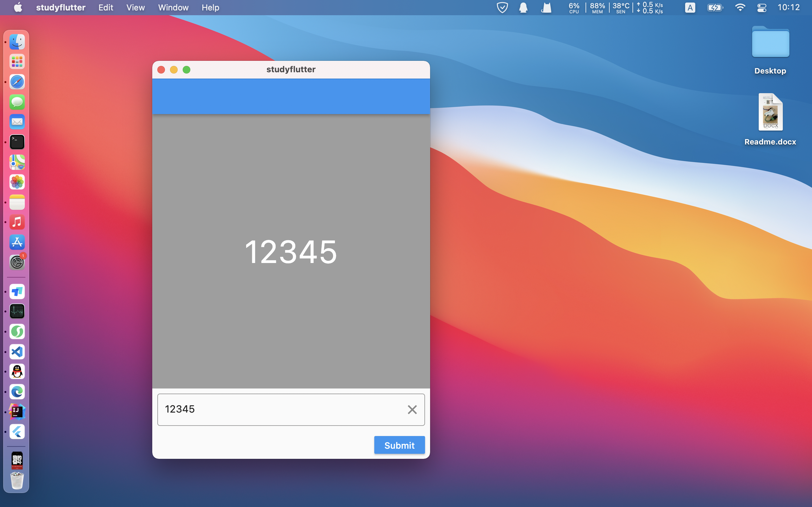The height and width of the screenshot is (507, 812).
Task: Click the Wi-Fi status icon
Action: (740, 7)
